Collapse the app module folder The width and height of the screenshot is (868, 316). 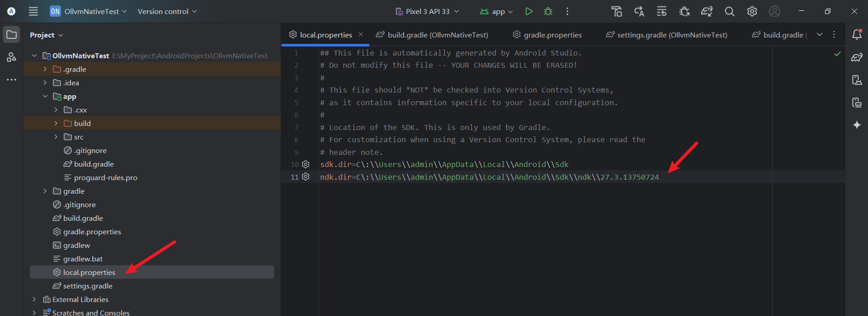click(x=45, y=96)
